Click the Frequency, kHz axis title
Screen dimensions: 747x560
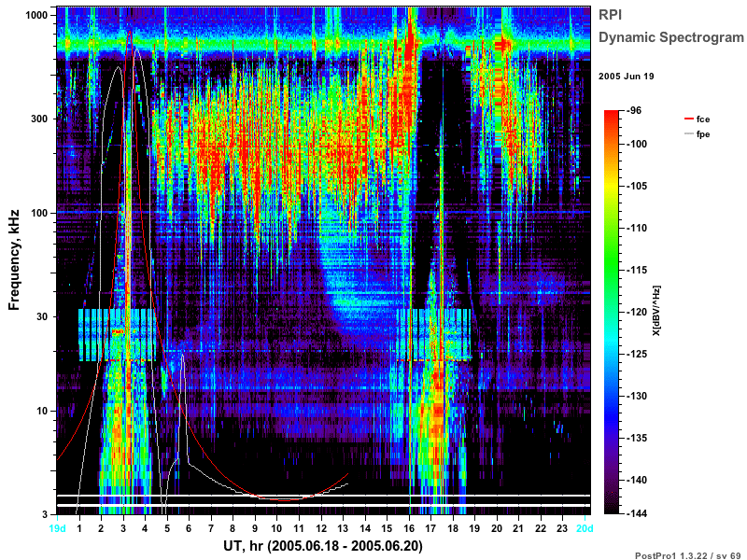pyautogui.click(x=14, y=260)
